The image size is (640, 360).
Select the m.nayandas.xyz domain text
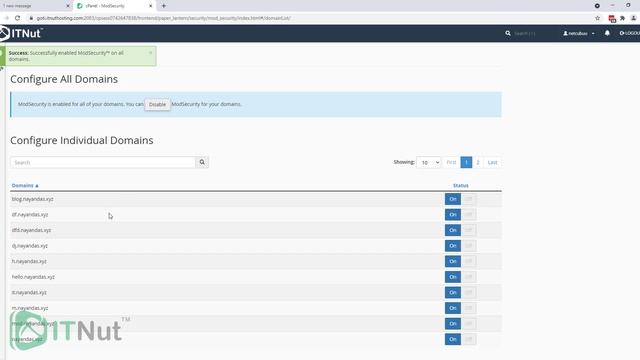tap(30, 308)
